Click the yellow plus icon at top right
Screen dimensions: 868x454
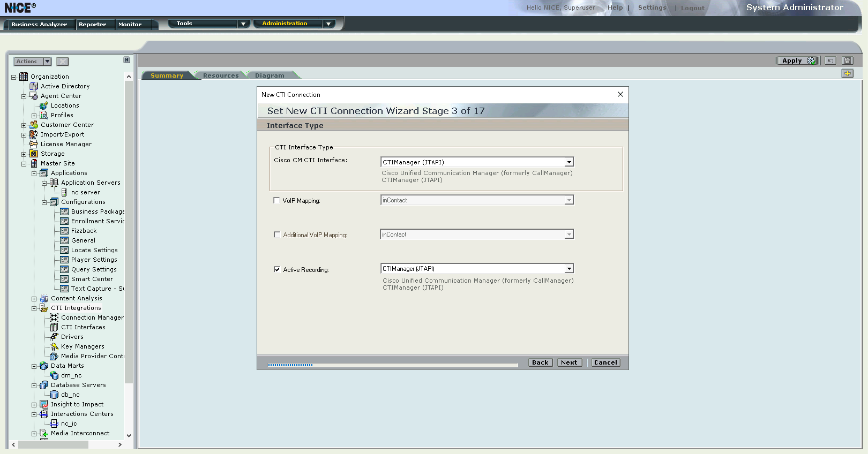[x=847, y=73]
